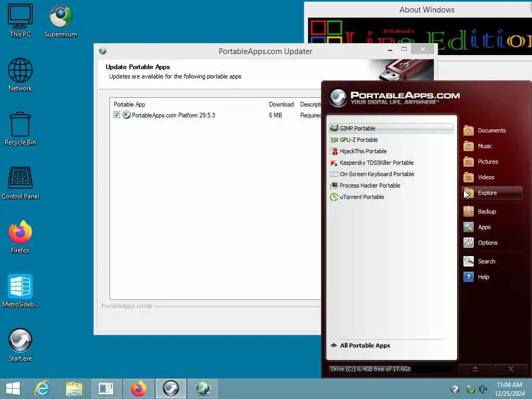Open the Start.exe desktop icon
The width and height of the screenshot is (532, 399).
click(x=20, y=345)
